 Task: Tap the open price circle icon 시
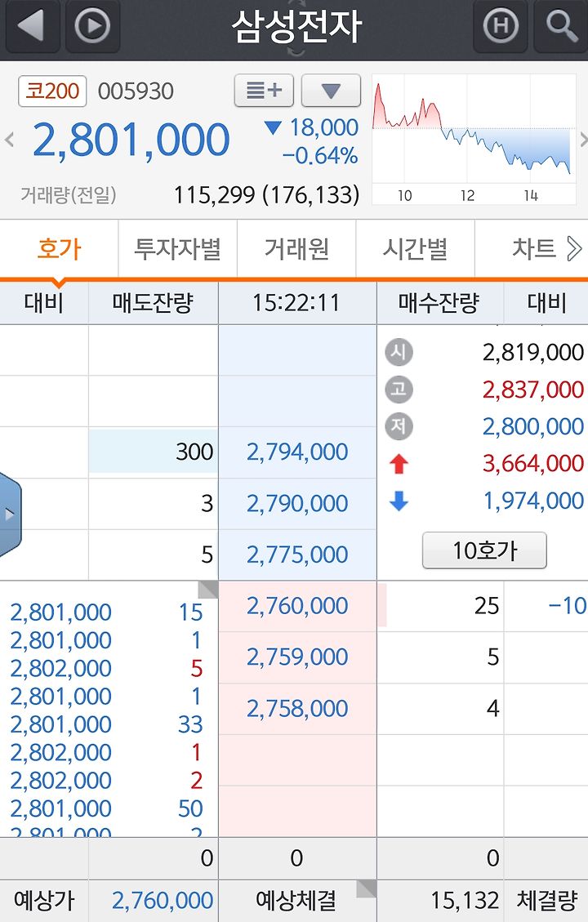pyautogui.click(x=399, y=352)
